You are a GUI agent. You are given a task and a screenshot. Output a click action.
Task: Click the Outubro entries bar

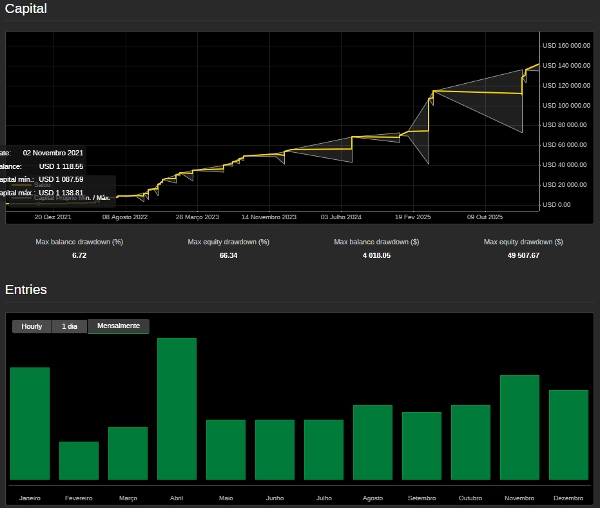(471, 442)
